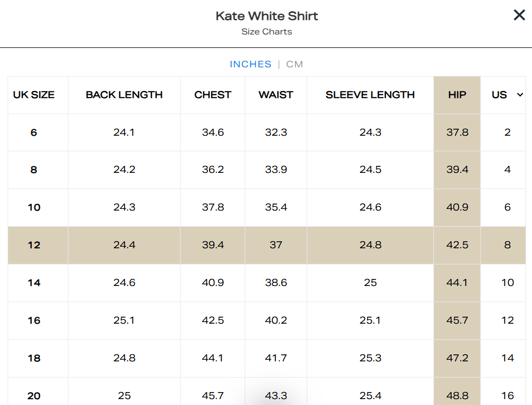The width and height of the screenshot is (532, 405).
Task: Click the WAIST column header
Action: pyautogui.click(x=276, y=95)
